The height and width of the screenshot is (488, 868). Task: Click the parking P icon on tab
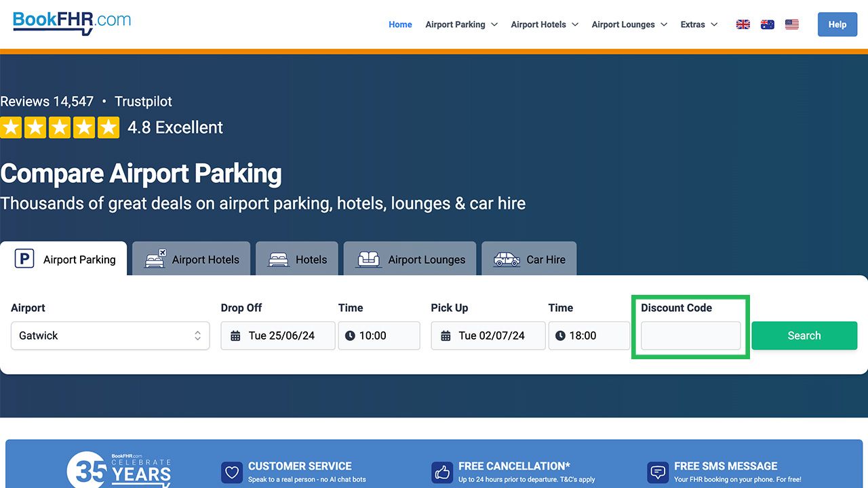coord(24,259)
